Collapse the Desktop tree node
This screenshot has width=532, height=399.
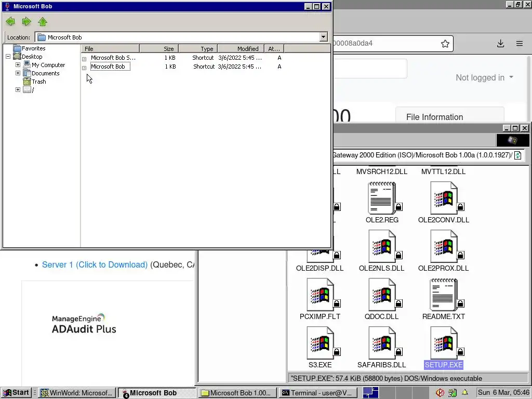(8, 57)
